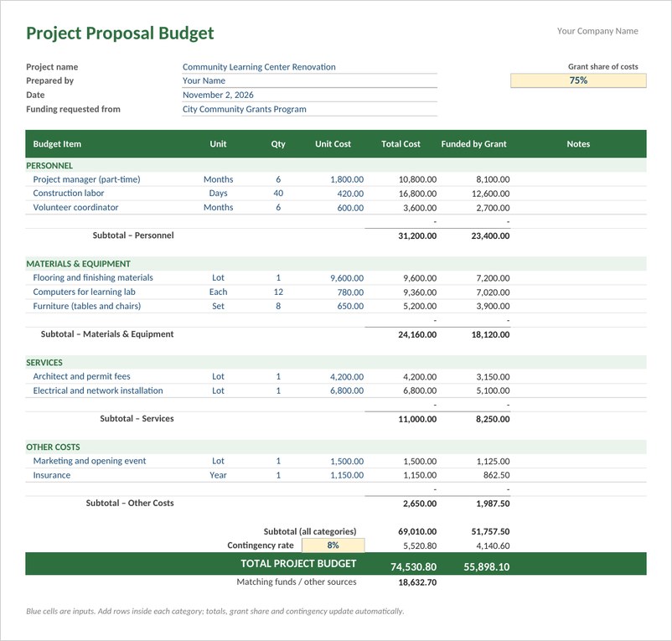
Task: Select Materials subtotal 24,160.00
Action: point(417,334)
